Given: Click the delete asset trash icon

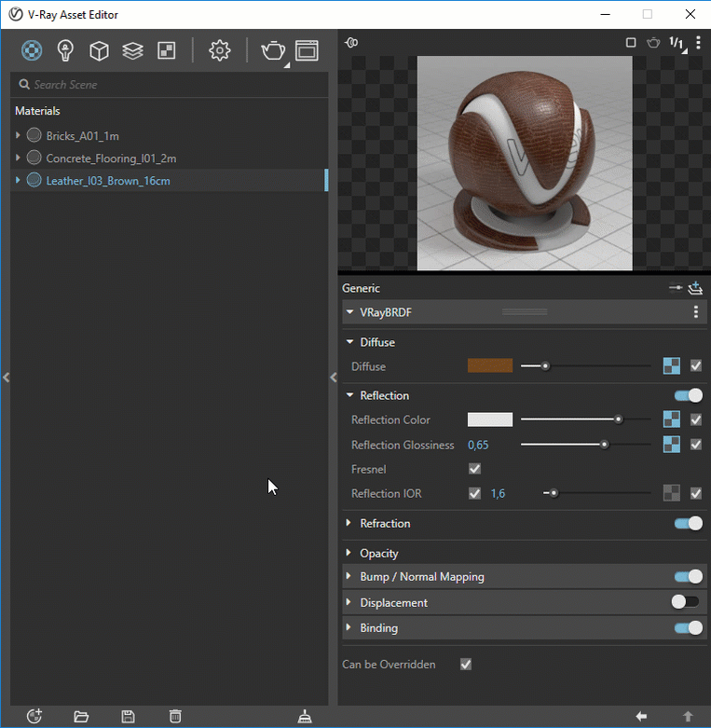Looking at the screenshot, I should 175,717.
